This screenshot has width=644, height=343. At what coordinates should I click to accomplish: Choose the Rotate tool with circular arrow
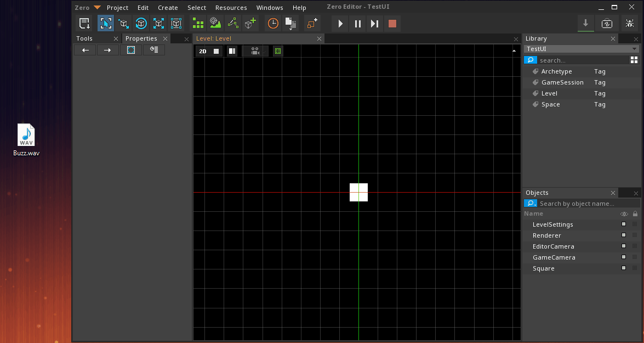point(141,24)
